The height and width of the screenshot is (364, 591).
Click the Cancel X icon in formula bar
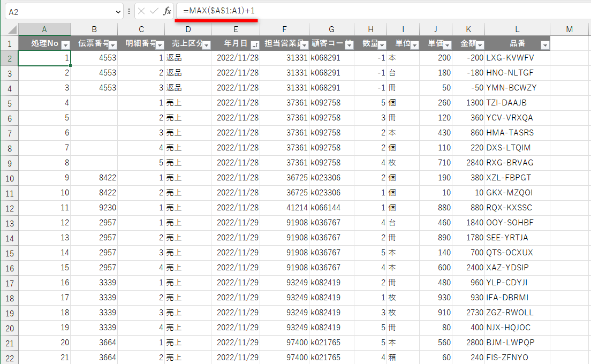point(141,11)
